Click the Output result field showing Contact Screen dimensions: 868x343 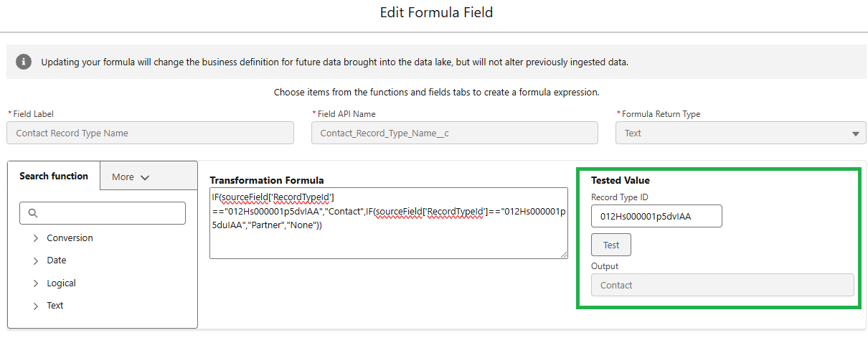click(722, 285)
